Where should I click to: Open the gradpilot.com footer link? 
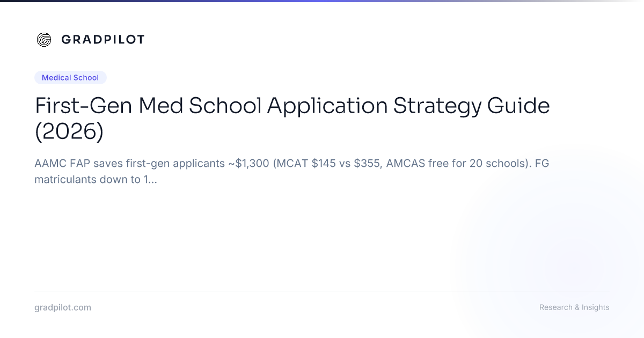pyautogui.click(x=63, y=307)
